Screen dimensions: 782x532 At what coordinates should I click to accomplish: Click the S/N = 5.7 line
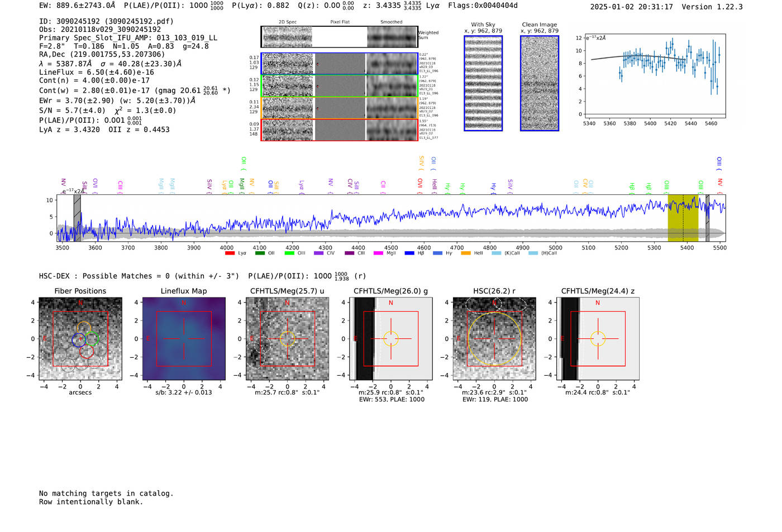tap(108, 110)
